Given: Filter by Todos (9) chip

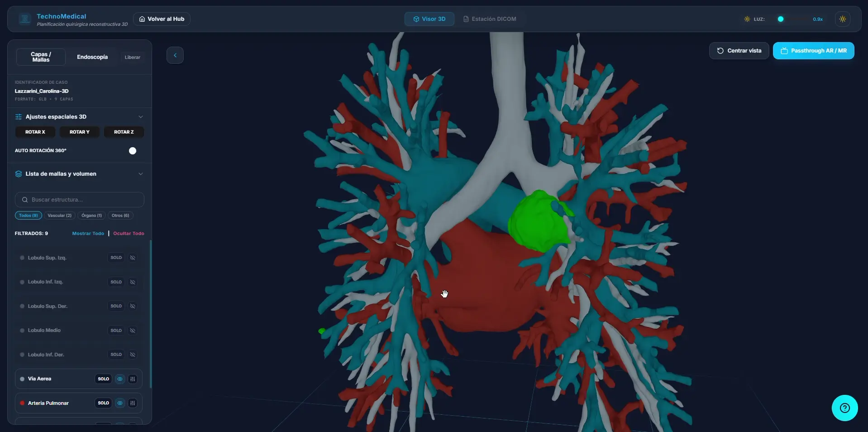Looking at the screenshot, I should click(x=29, y=216).
